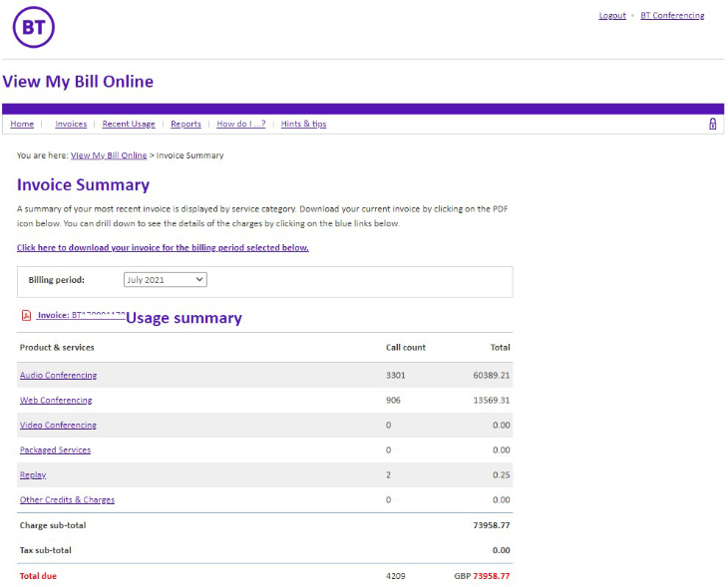This screenshot has height=587, width=728.
Task: Select the Web Conferencing total 13569.31
Action: click(492, 401)
